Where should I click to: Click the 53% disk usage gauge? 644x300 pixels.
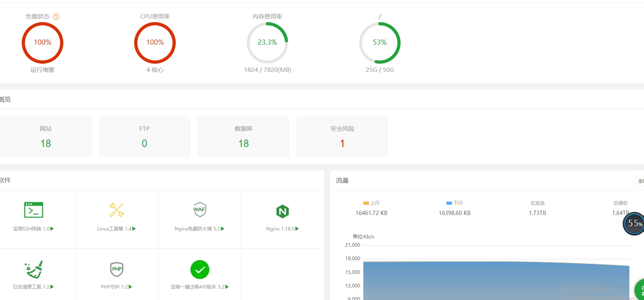pyautogui.click(x=380, y=43)
